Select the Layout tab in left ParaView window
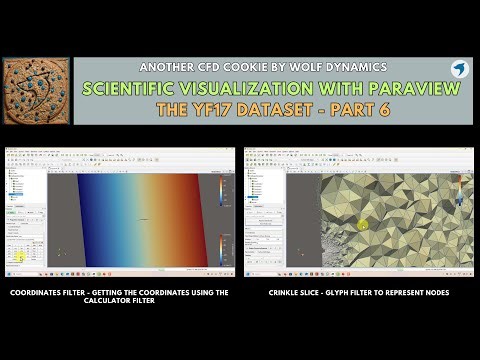 [x=54, y=168]
